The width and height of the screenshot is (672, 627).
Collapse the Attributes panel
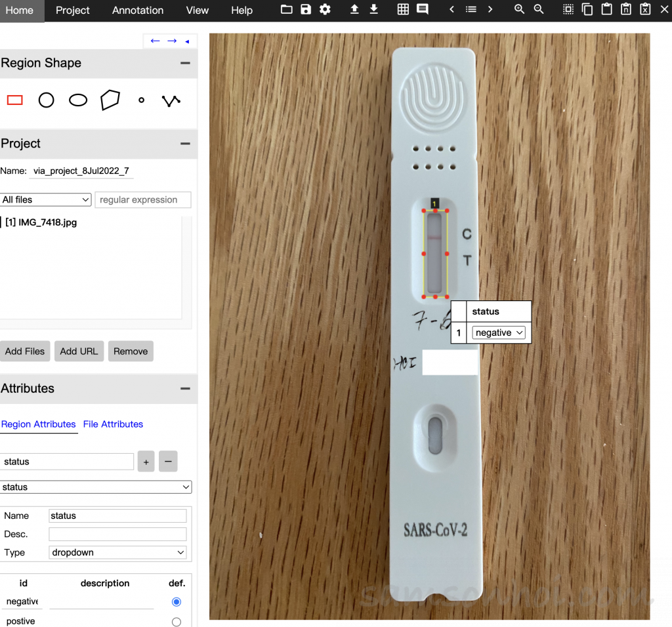(x=185, y=388)
